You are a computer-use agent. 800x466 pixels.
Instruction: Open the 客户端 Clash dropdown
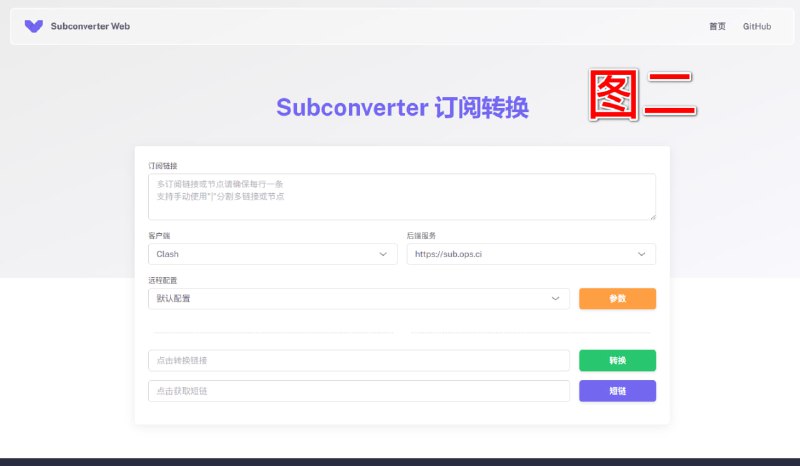pos(273,254)
